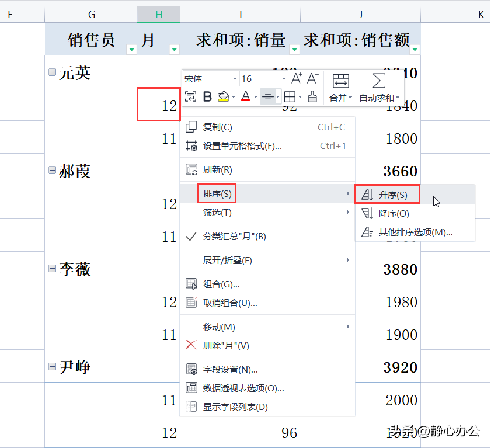Open the 筛选(T) submenu

coord(267,213)
